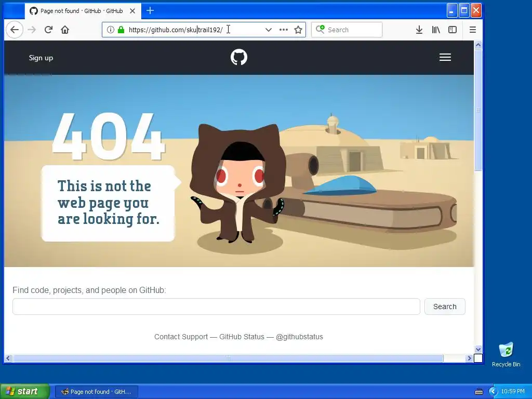This screenshot has width=532, height=399.
Task: Open the Firefox home page
Action: click(x=65, y=30)
